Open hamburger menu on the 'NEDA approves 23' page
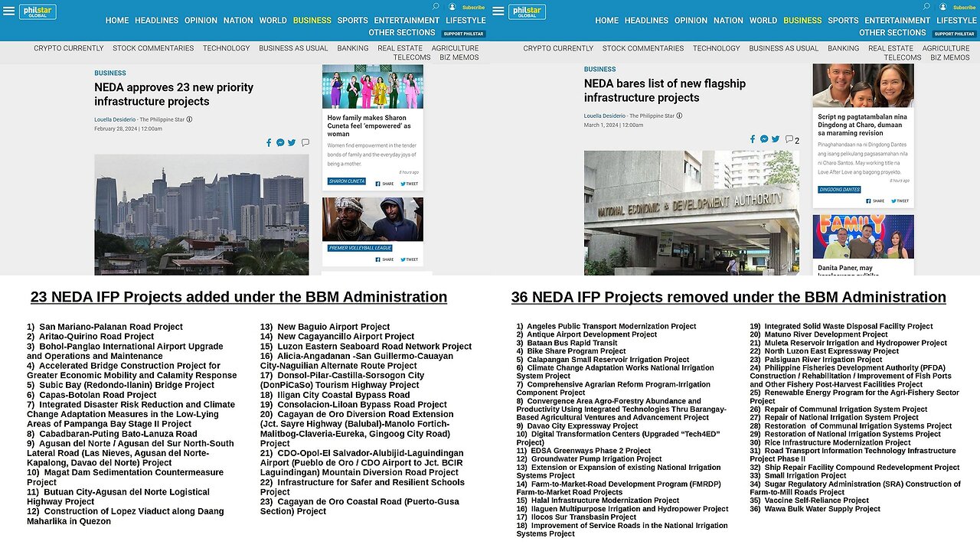 point(8,11)
